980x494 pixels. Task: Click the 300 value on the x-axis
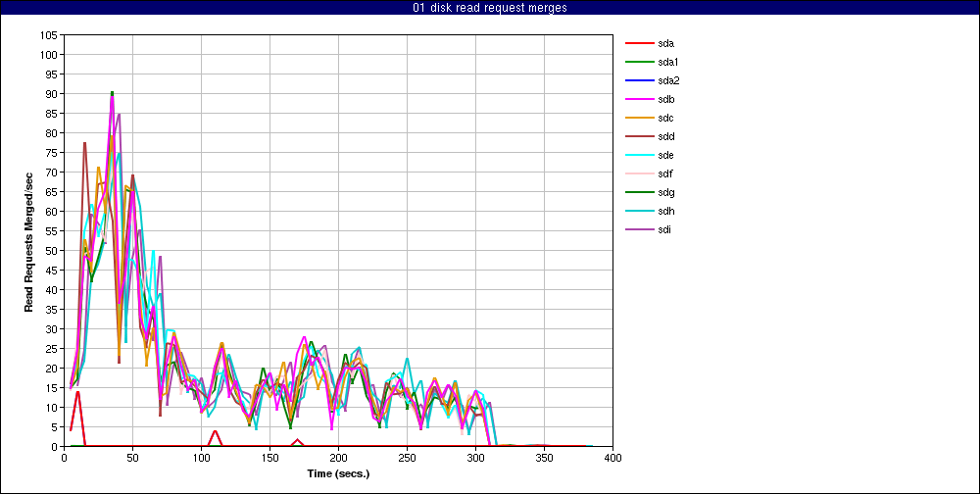point(475,458)
